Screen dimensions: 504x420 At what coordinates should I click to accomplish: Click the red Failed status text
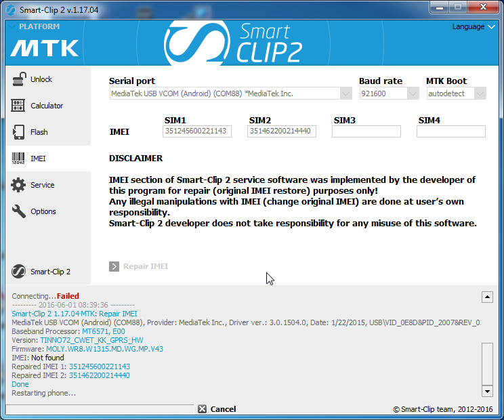[x=68, y=296]
